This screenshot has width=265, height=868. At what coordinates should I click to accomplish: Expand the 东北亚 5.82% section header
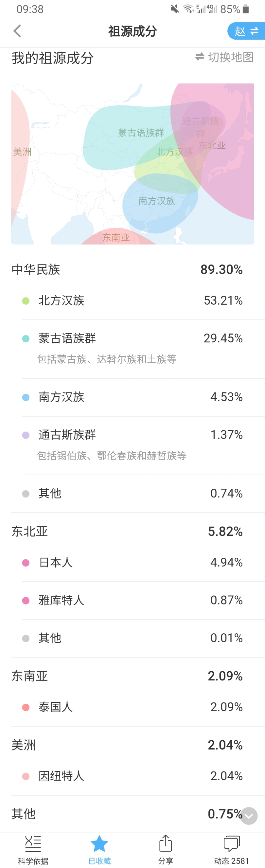(127, 532)
